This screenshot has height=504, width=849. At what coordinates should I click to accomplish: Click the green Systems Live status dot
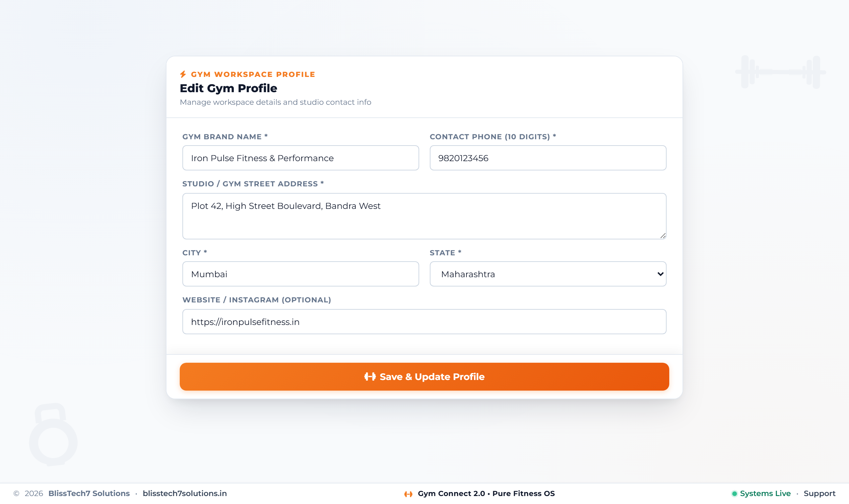734,493
